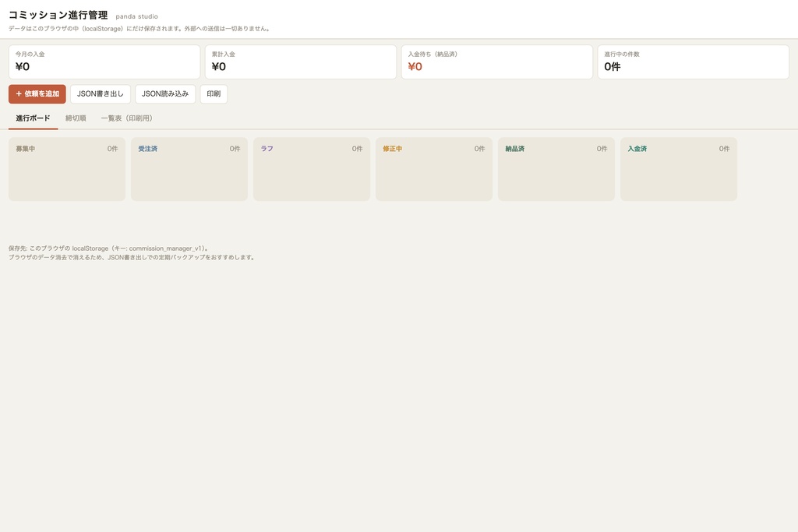Image resolution: width=798 pixels, height=532 pixels.
Task: Select the 募集中 column header
Action: [x=26, y=149]
